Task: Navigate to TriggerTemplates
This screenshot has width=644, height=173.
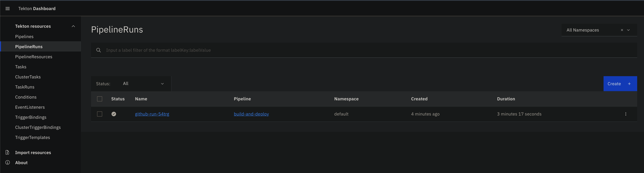Action: [33, 137]
